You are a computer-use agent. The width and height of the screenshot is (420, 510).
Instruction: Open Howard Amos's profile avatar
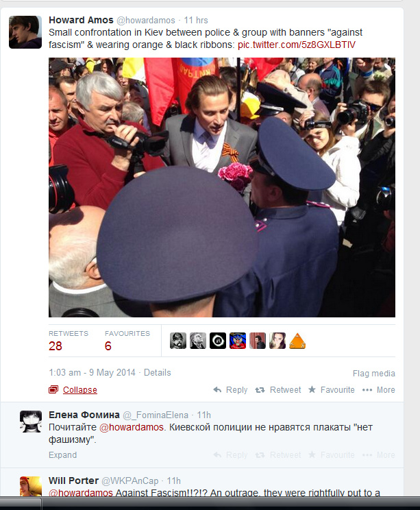pyautogui.click(x=25, y=32)
